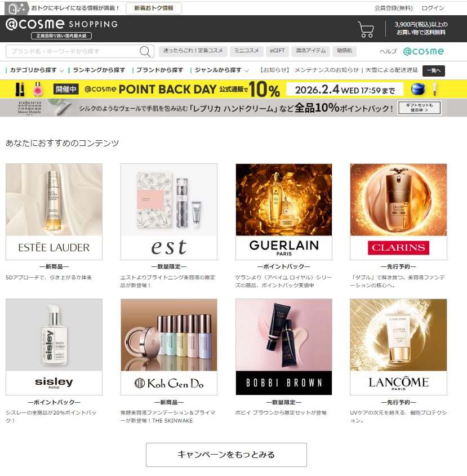
Task: Click the search magnifier icon
Action: (x=145, y=51)
